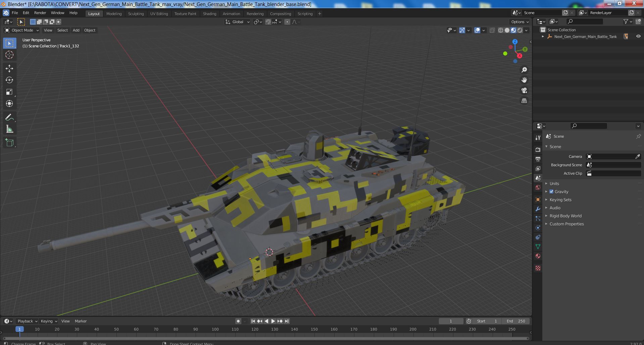Switch perspective/orthographic grid icon
Image resolution: width=644 pixels, height=345 pixels.
[524, 101]
